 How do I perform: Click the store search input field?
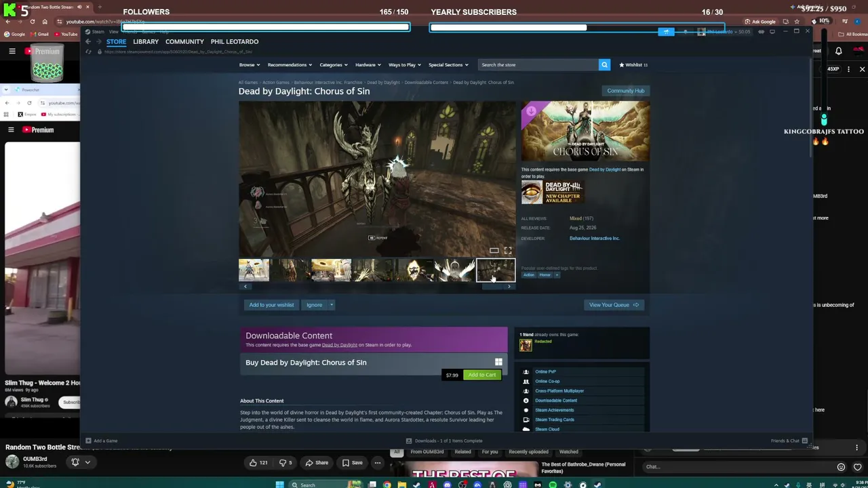[538, 65]
